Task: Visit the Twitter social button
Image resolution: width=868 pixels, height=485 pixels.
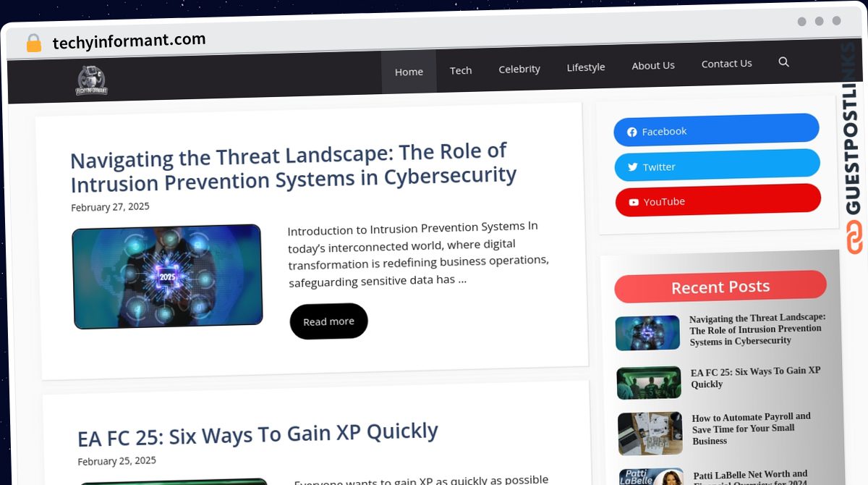Action: [717, 165]
